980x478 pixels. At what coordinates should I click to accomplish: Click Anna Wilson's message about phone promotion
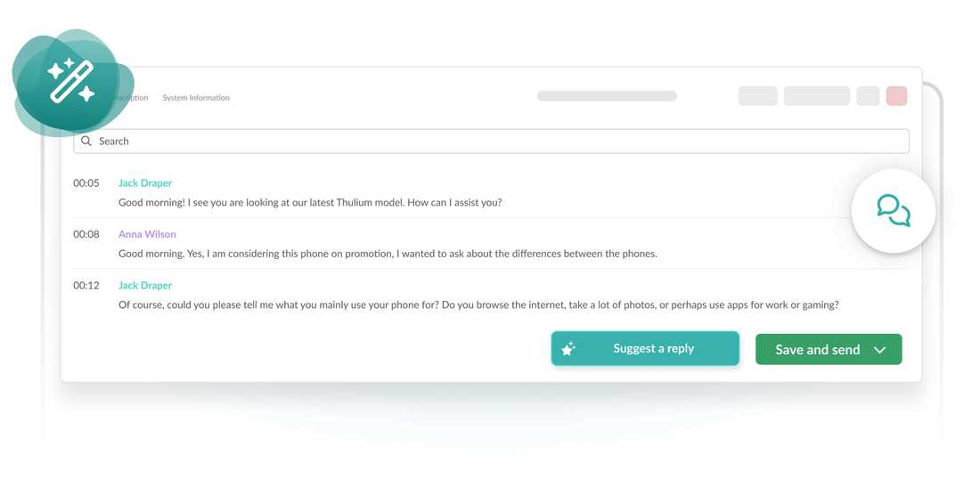click(388, 254)
